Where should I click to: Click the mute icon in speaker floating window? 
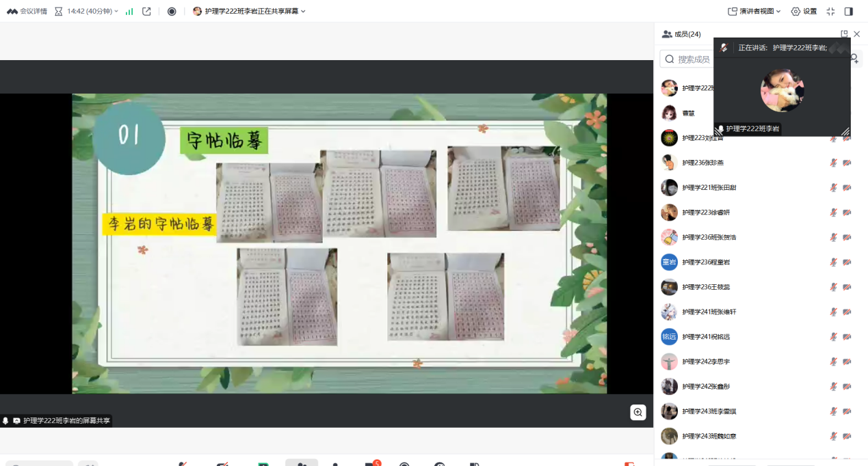(724, 48)
